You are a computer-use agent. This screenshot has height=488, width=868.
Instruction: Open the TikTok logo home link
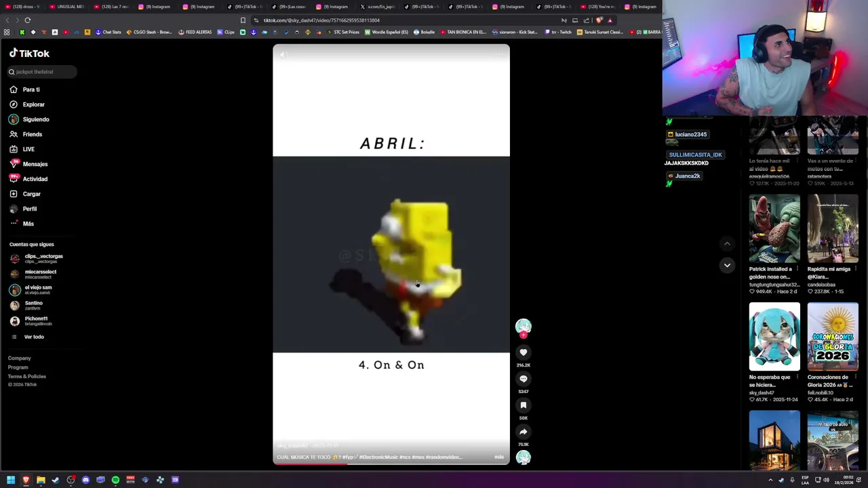29,53
